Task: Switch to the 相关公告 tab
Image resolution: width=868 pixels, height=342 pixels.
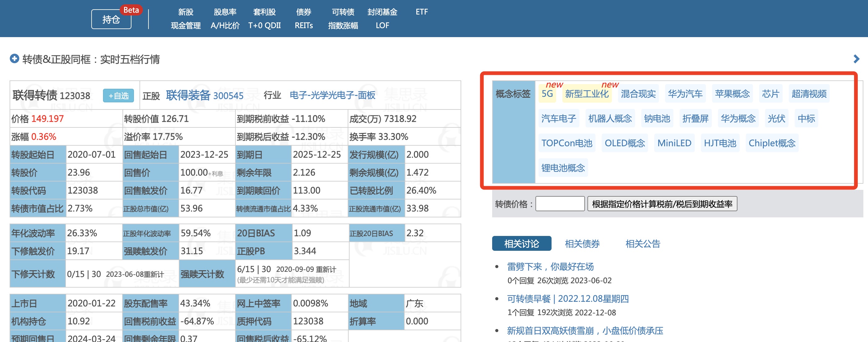Action: point(642,244)
